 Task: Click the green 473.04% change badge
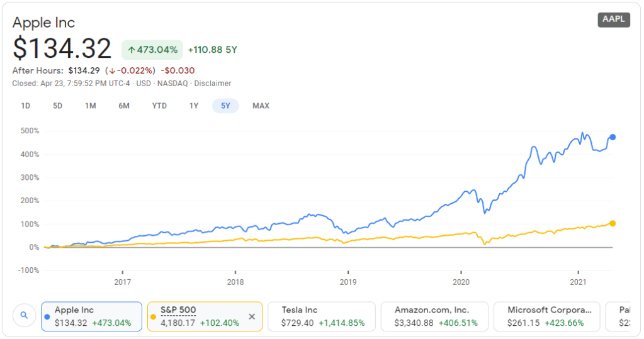tap(152, 50)
